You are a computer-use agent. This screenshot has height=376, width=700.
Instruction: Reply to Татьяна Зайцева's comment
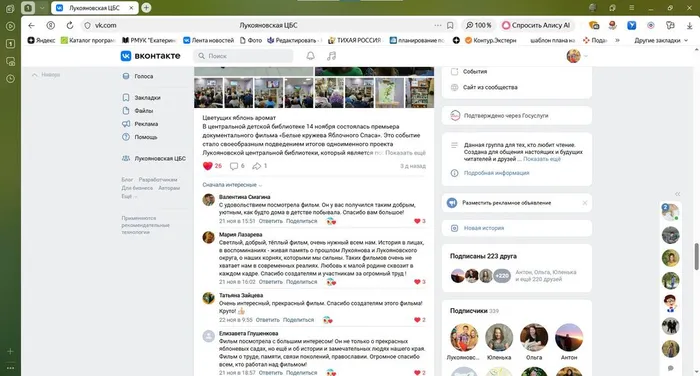point(267,320)
